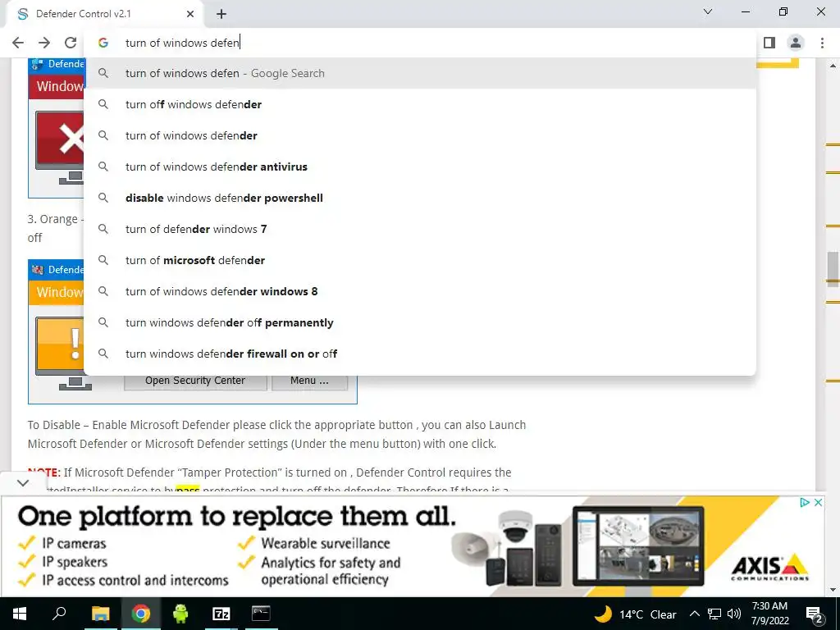Open the Command Prompt taskbar icon

tap(261, 614)
